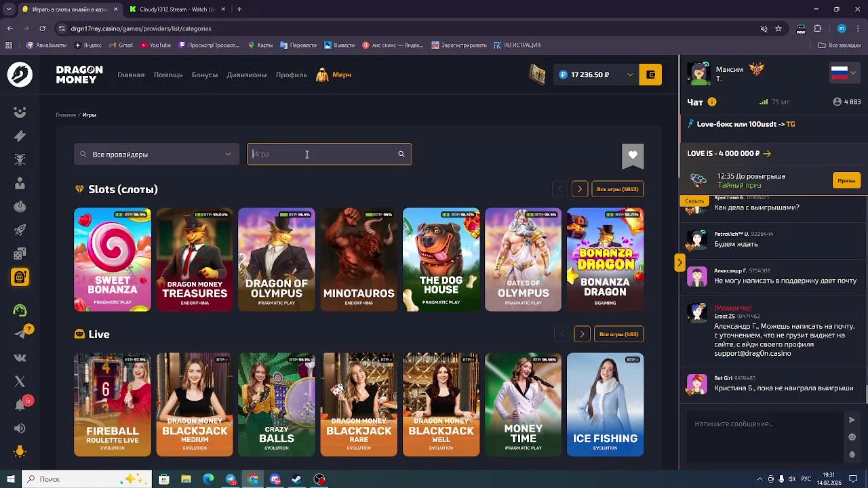Toggle favorites heart bookmark button
Image resolution: width=868 pixels, height=488 pixels.
633,156
